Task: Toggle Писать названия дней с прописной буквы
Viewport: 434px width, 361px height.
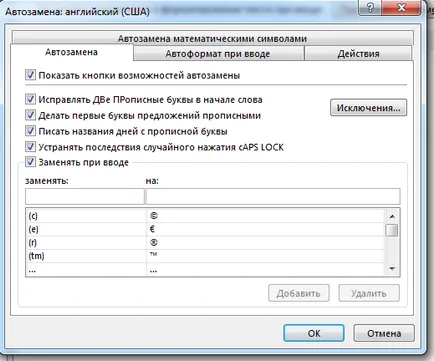Action: 30,131
